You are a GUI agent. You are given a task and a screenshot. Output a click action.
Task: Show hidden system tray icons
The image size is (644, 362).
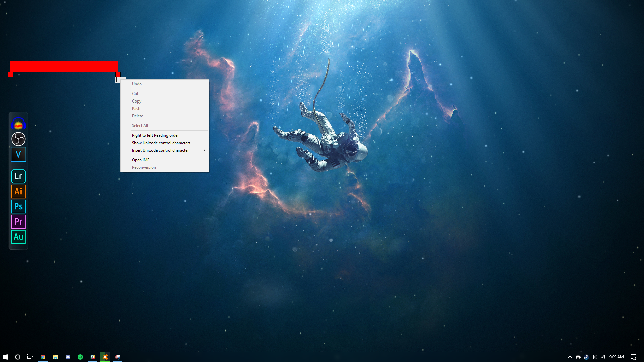click(x=570, y=357)
